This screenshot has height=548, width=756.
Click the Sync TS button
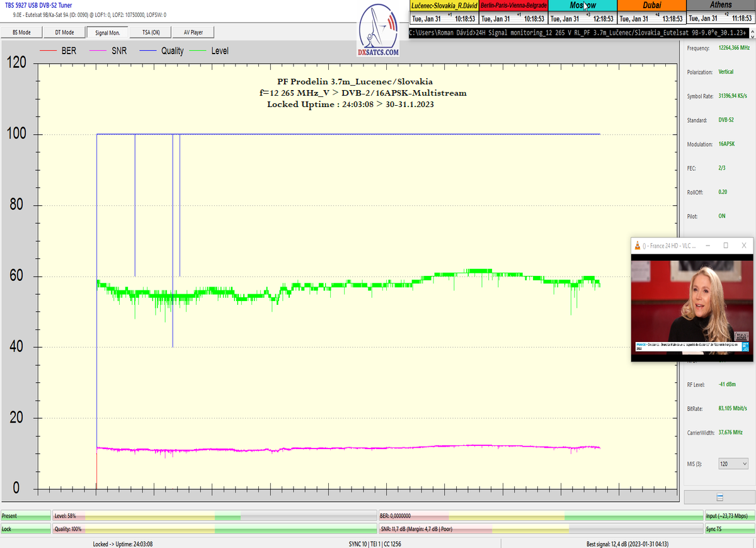coord(728,529)
